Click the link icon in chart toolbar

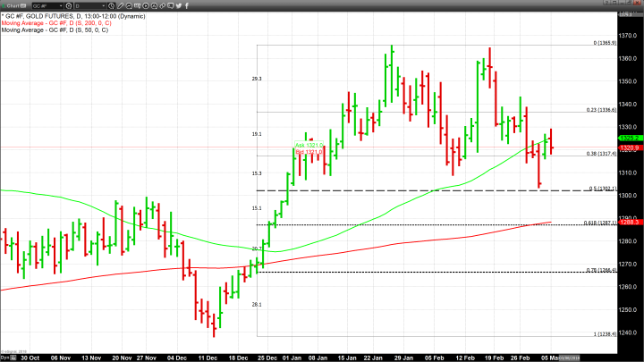163,5
